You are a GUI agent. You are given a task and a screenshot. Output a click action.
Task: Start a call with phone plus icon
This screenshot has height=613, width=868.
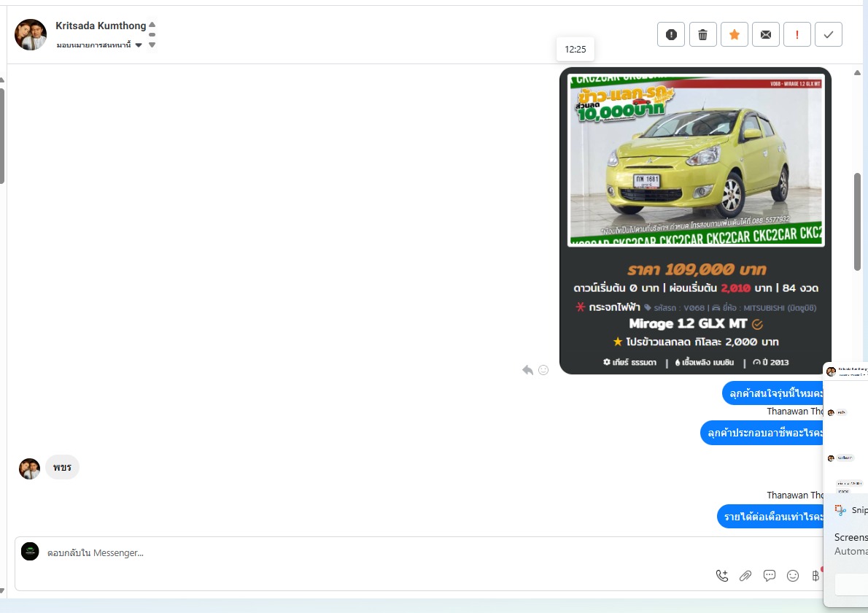point(722,576)
